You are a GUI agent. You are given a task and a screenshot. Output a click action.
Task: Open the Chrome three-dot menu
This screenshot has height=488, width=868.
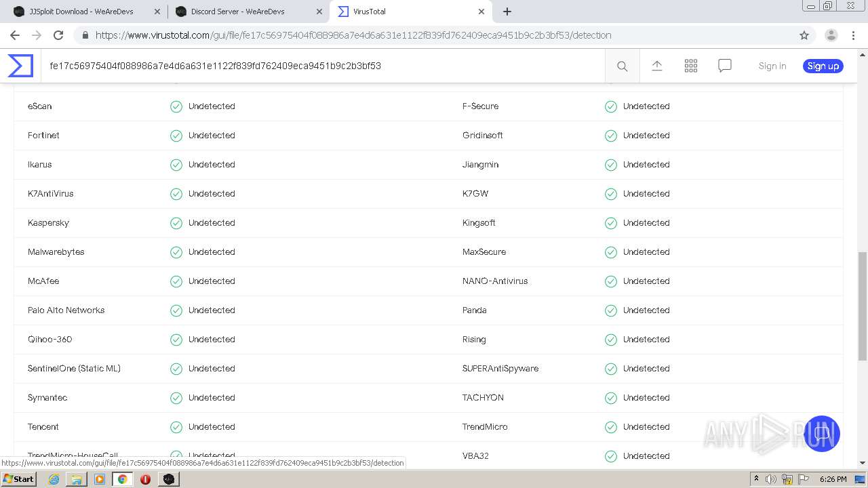tap(853, 35)
